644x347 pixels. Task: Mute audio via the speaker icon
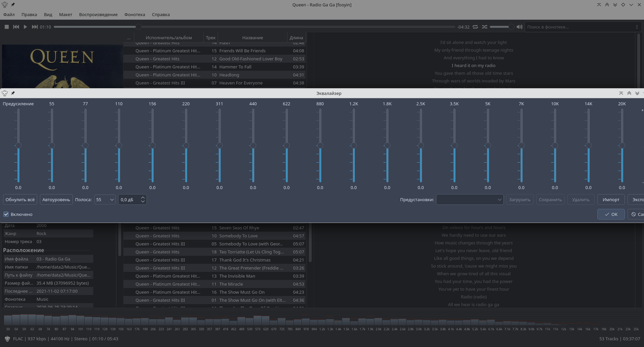click(519, 27)
